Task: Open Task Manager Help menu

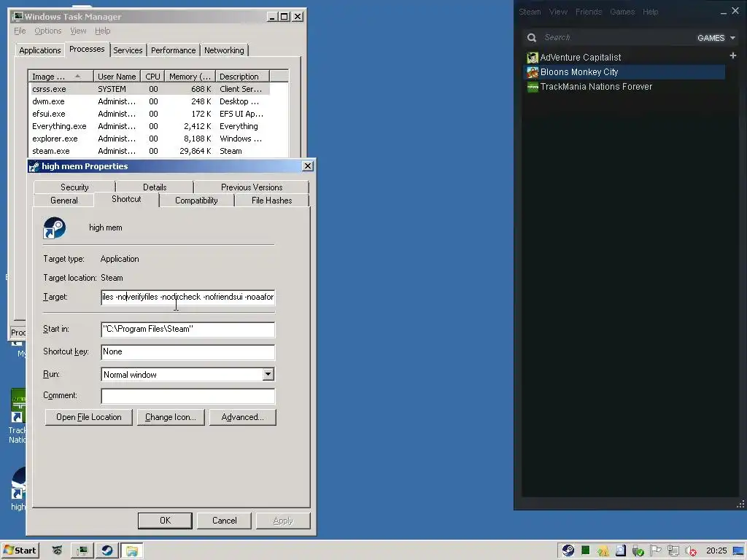Action: point(102,31)
